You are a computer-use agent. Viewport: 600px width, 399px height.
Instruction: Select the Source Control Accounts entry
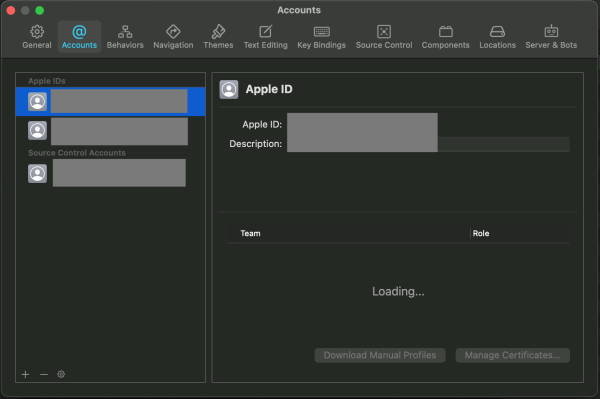pos(111,173)
